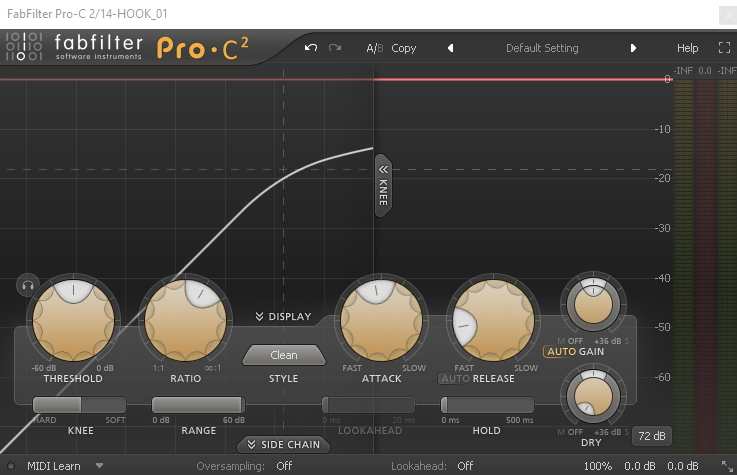Image resolution: width=737 pixels, height=475 pixels.
Task: Expand the SIDE CHAIN section
Action: click(283, 444)
